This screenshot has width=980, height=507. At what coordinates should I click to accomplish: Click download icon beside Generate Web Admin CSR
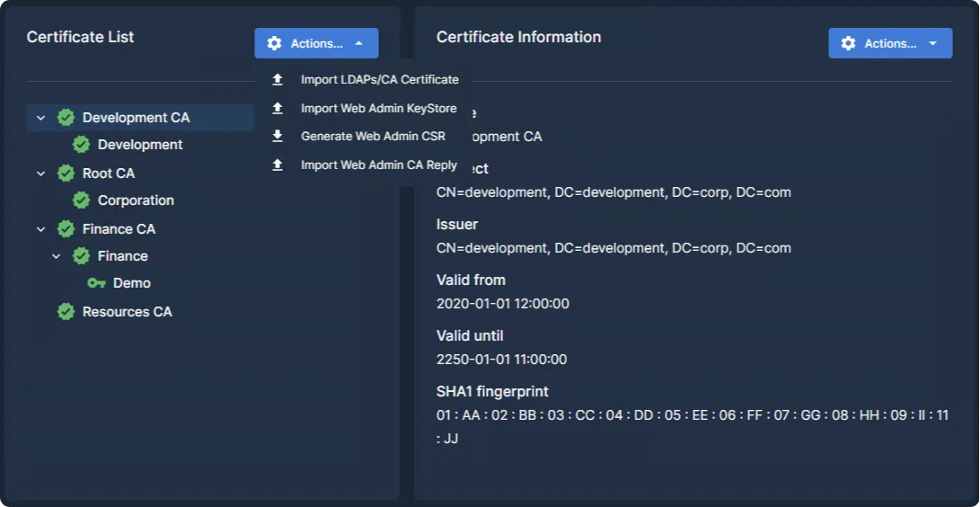(x=278, y=137)
